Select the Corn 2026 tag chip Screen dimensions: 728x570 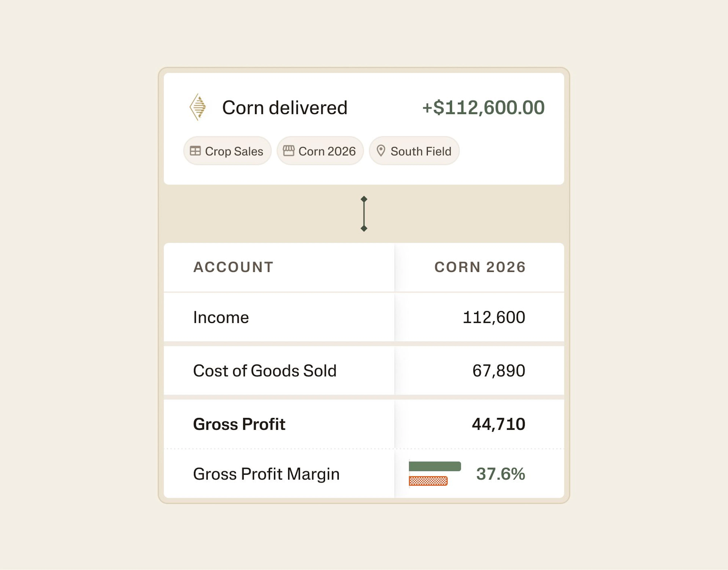320,151
